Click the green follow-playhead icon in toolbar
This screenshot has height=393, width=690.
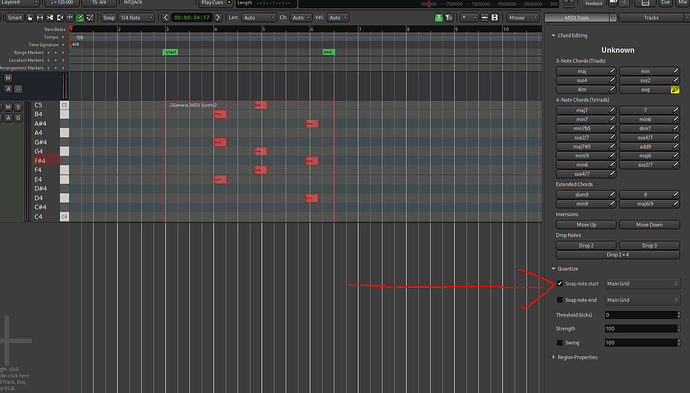439,18
